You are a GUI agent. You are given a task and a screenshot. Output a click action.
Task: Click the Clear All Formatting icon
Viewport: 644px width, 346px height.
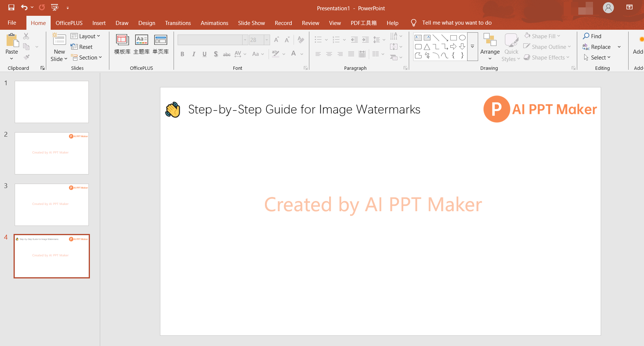point(301,39)
